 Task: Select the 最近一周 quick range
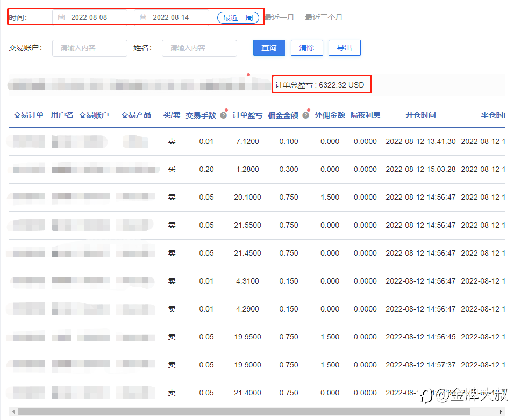238,18
